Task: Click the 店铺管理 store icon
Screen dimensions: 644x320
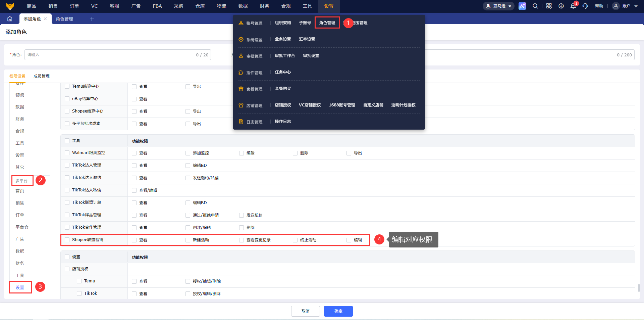Action: (x=241, y=105)
